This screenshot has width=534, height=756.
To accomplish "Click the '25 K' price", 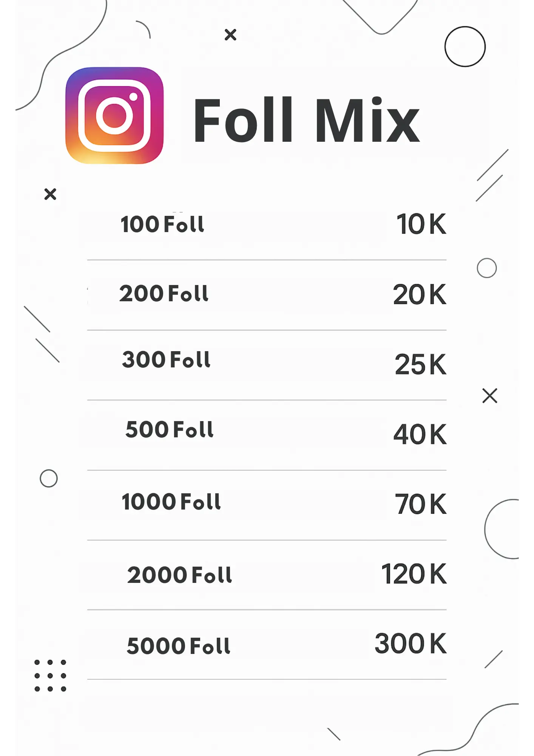I will tap(421, 364).
